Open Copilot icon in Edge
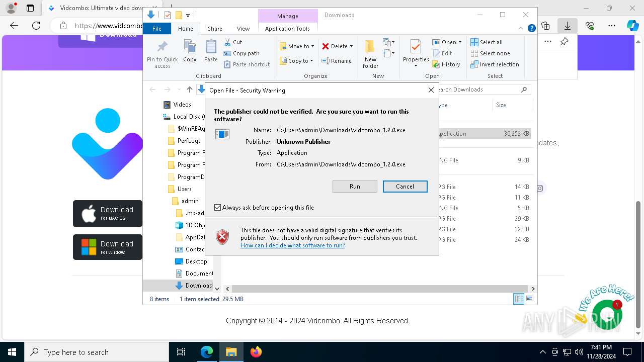Viewport: 644px width, 362px height. [633, 26]
